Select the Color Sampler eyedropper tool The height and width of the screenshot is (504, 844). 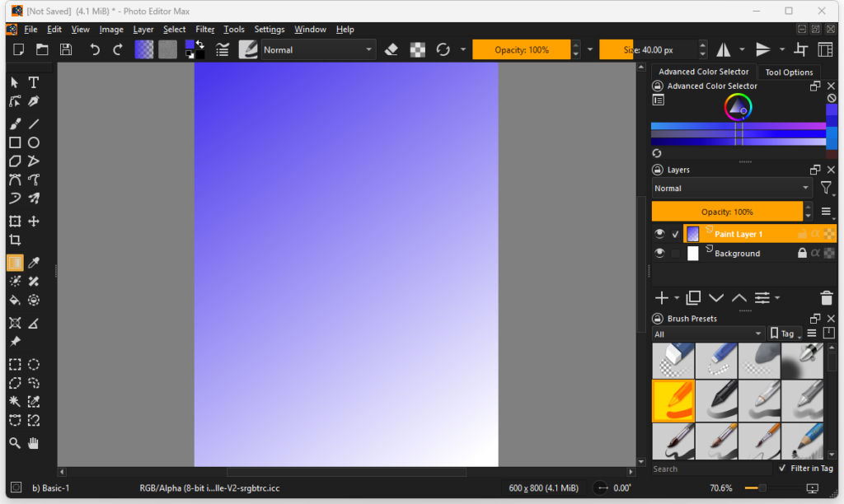pyautogui.click(x=33, y=263)
